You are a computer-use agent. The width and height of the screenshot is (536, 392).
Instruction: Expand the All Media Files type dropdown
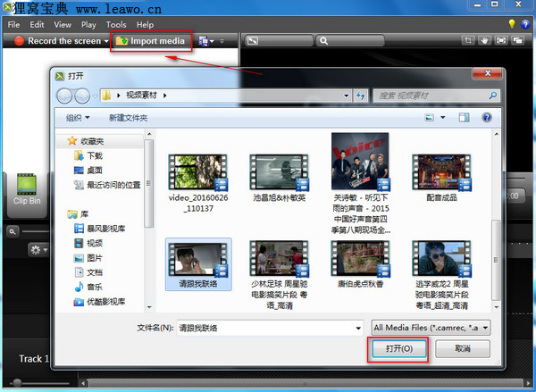click(485, 328)
